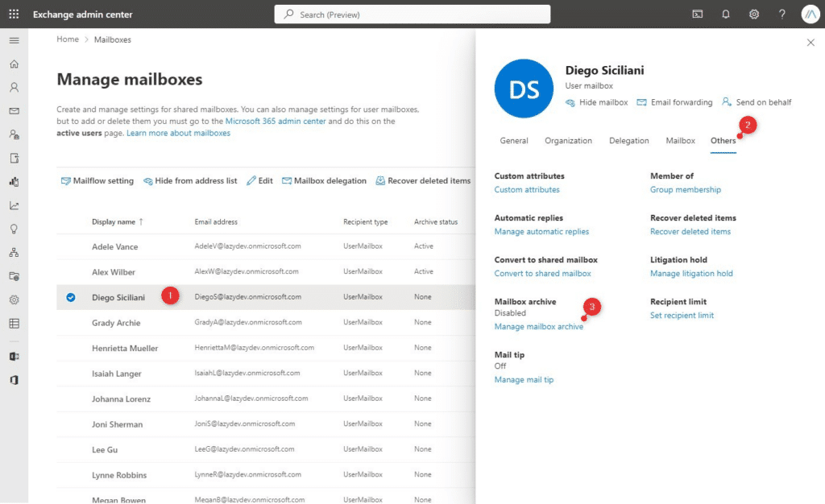
Task: Click Email forwarding in details panel
Action: coord(674,102)
